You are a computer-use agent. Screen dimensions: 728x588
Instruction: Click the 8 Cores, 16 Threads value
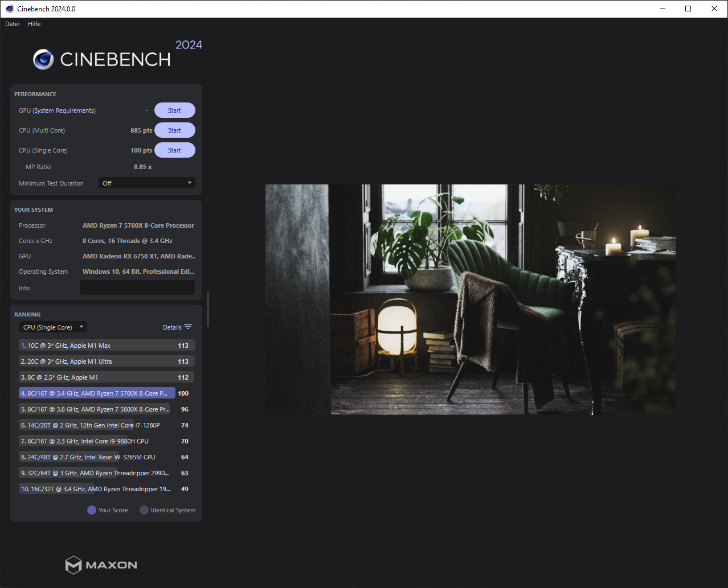tap(128, 241)
